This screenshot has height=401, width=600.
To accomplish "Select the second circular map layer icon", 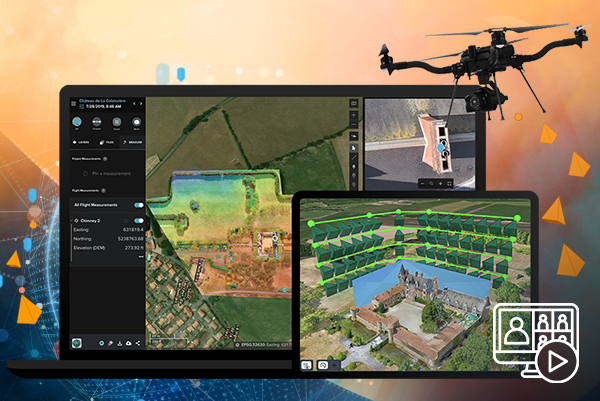I will 97,124.
